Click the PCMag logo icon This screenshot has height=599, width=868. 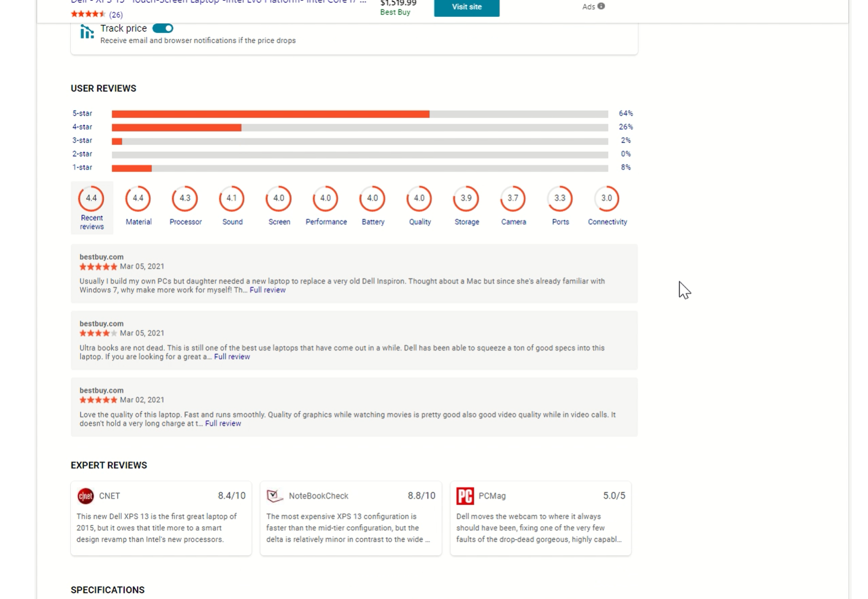point(464,496)
